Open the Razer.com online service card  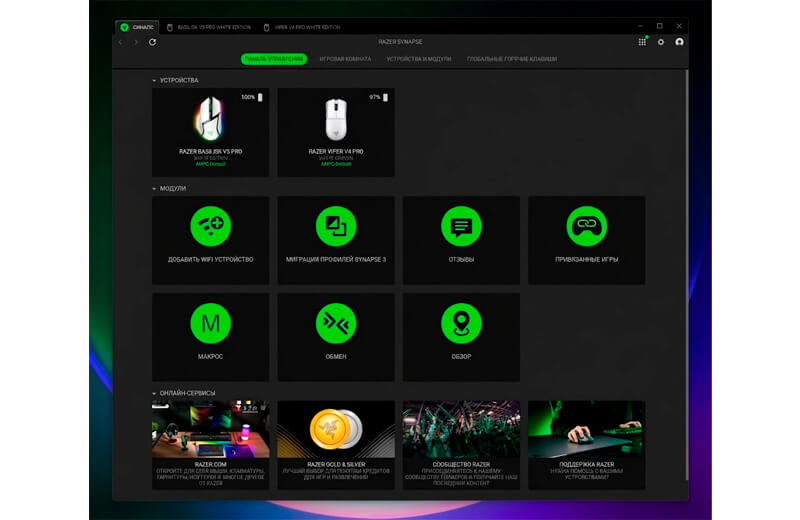210,445
